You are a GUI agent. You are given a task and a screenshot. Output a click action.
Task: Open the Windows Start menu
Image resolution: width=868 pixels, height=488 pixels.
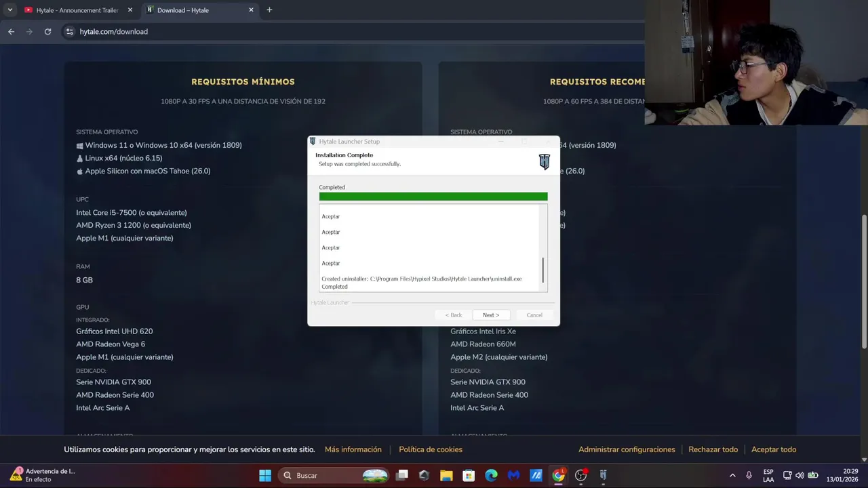(x=265, y=475)
